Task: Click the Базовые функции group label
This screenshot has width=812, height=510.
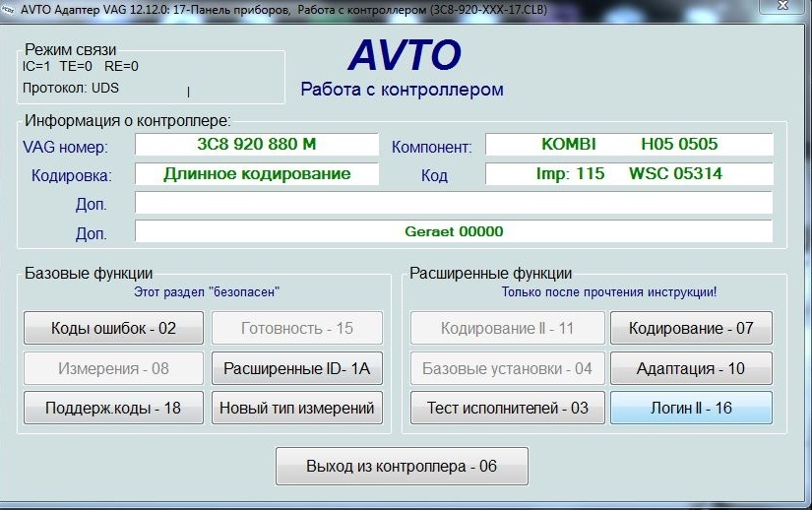Action: point(89,273)
